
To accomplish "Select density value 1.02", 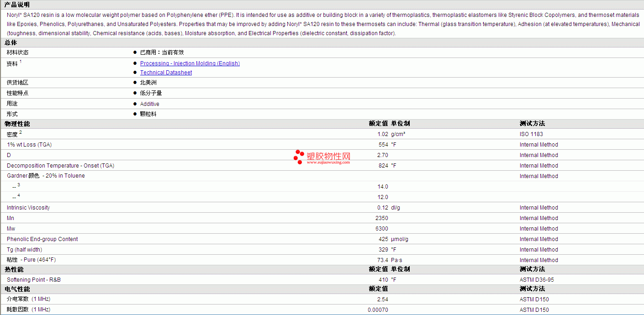I will 383,134.
